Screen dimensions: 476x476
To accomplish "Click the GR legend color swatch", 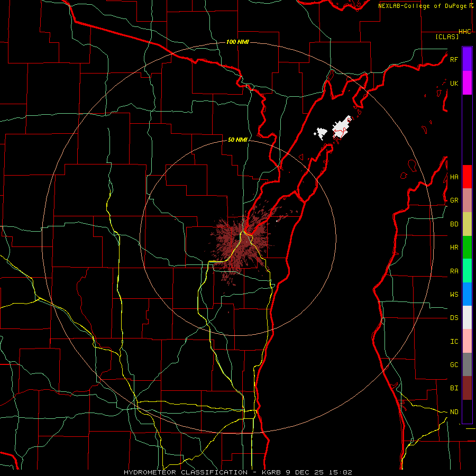I will pyautogui.click(x=467, y=200).
